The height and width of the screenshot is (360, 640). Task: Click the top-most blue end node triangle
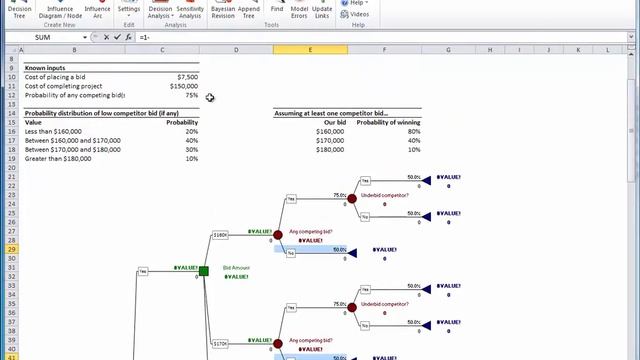click(x=427, y=180)
